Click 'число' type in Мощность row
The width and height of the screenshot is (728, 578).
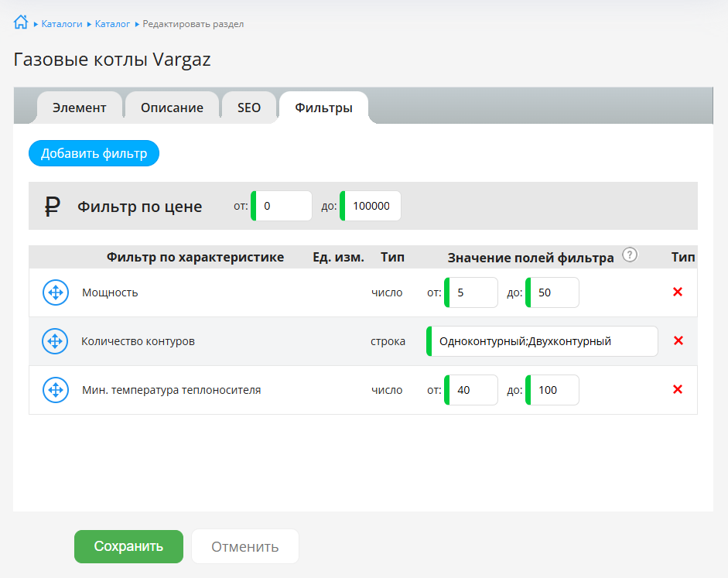(387, 293)
